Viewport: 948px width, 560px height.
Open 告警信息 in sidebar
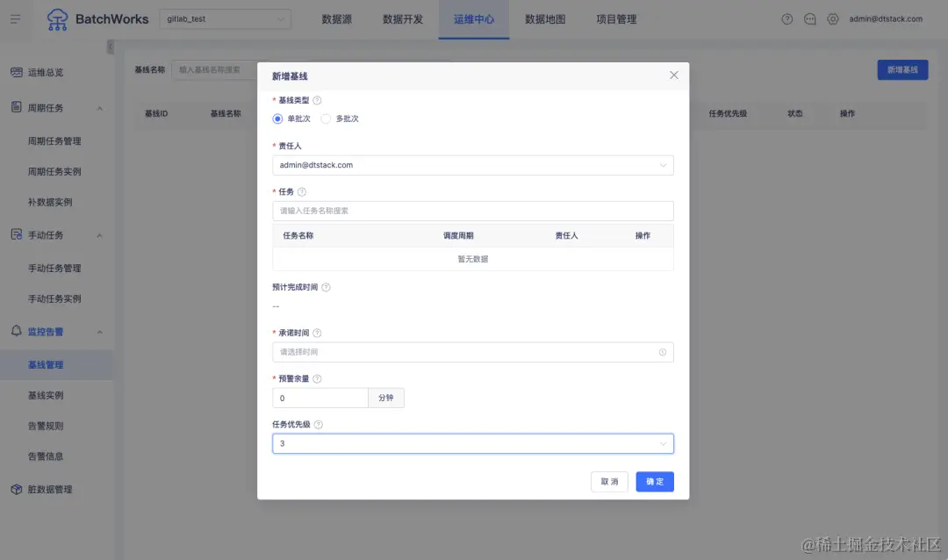pos(46,456)
